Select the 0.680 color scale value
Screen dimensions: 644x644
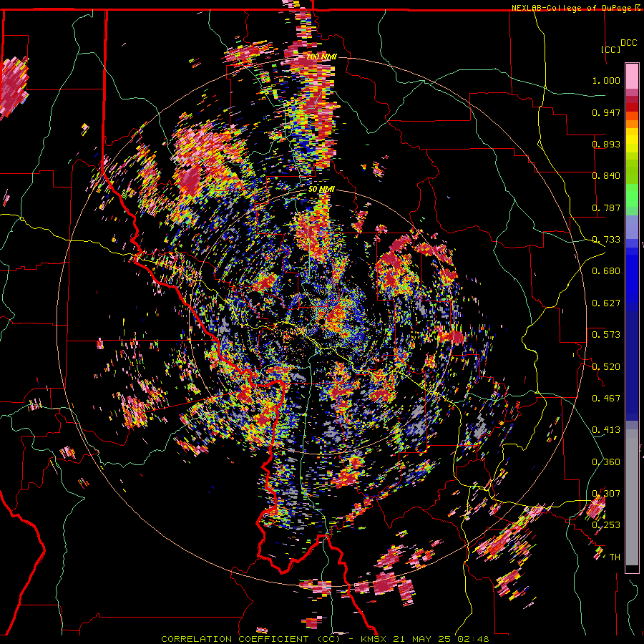coord(606,271)
